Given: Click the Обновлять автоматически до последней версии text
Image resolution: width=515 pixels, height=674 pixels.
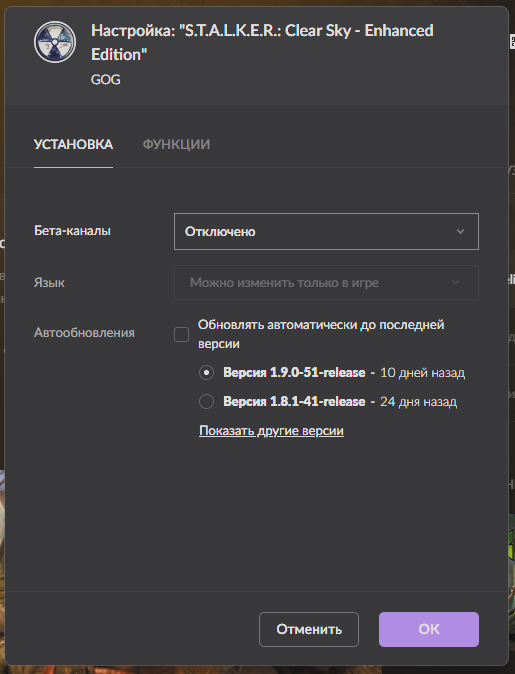Looking at the screenshot, I should 321,334.
